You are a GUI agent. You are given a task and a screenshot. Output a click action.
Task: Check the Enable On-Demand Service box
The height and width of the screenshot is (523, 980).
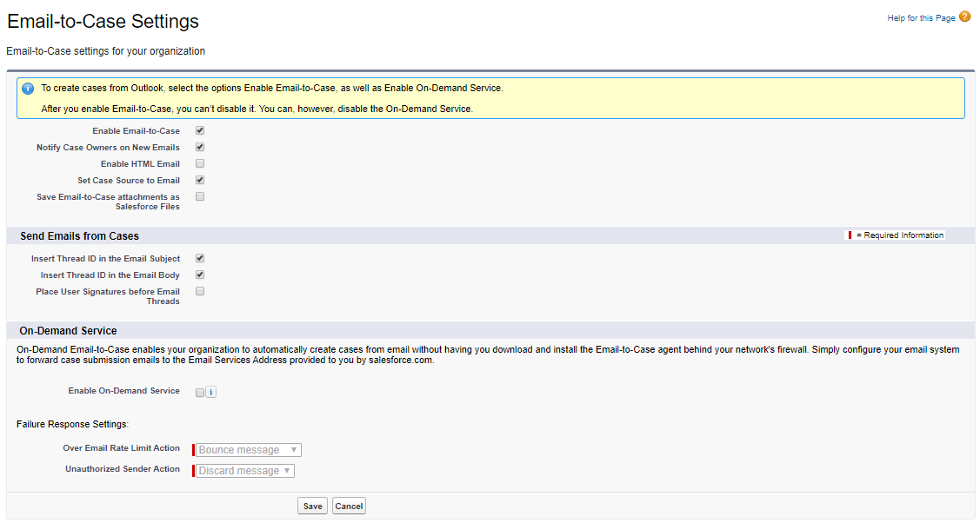pos(199,392)
